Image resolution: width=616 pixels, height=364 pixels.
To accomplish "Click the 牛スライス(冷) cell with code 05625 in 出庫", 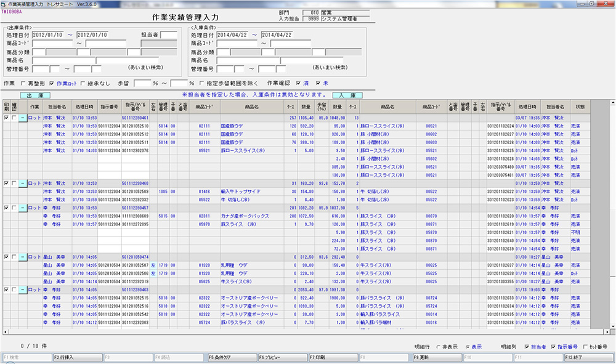I will [x=252, y=281].
